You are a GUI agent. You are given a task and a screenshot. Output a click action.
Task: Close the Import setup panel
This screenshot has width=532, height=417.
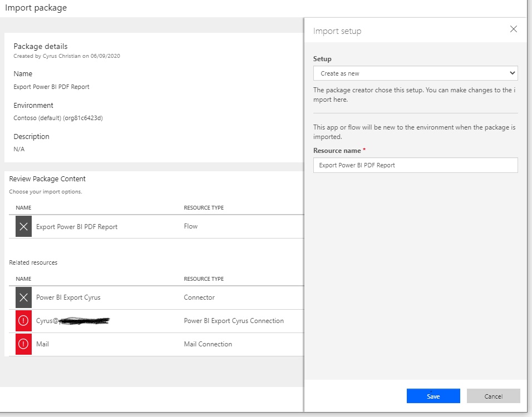(513, 29)
